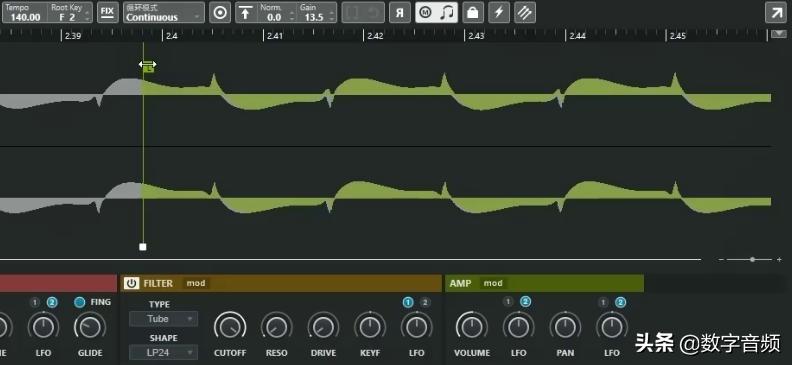This screenshot has width=792, height=365.
Task: Click the amp LFO knob right of PAN
Action: coord(612,327)
